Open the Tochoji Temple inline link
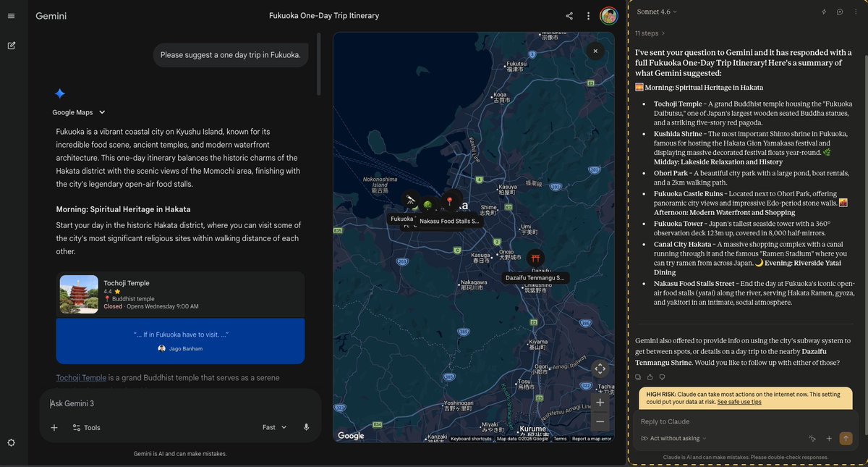 [81, 378]
